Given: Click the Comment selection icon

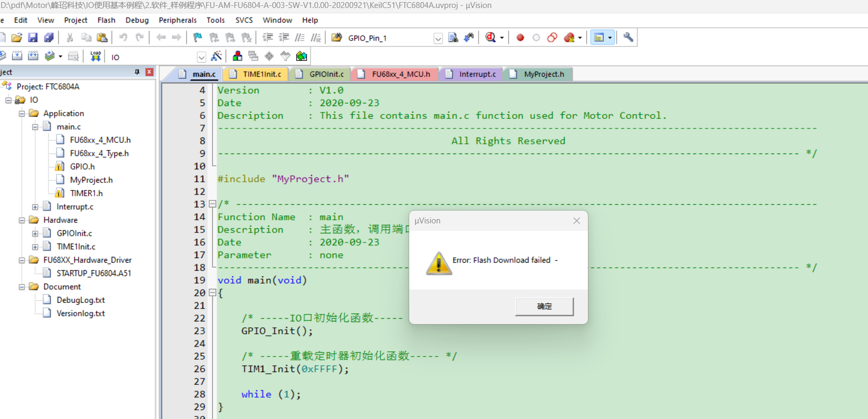Looking at the screenshot, I should [300, 37].
